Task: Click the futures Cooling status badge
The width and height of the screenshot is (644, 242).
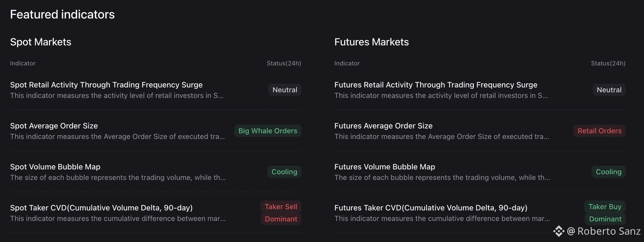Action: point(608,172)
